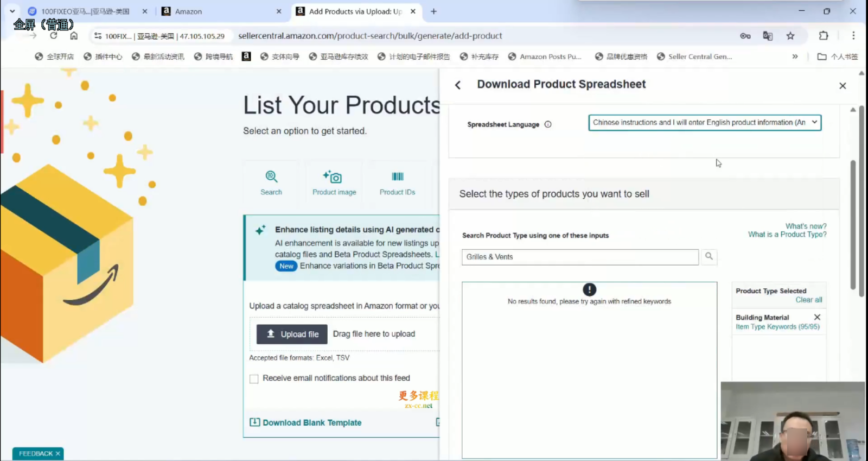Bookmark the page with the star icon
The image size is (868, 461).
tap(790, 36)
